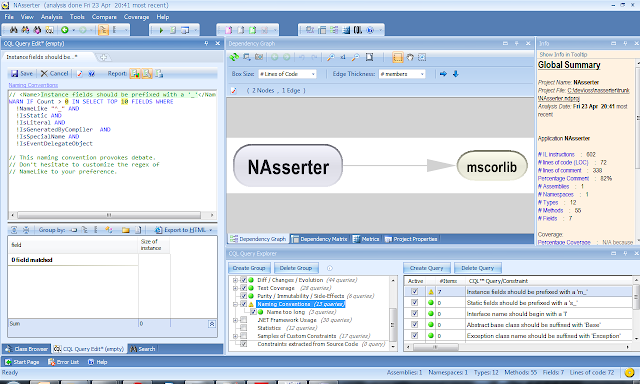
Task: Click the first binoculars search icon in toolbar
Action: [x=13, y=30]
